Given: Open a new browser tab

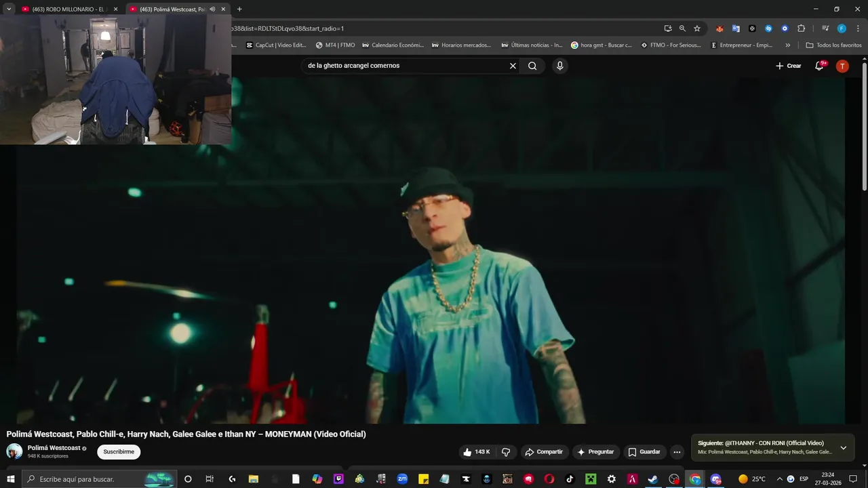Looking at the screenshot, I should (x=239, y=9).
